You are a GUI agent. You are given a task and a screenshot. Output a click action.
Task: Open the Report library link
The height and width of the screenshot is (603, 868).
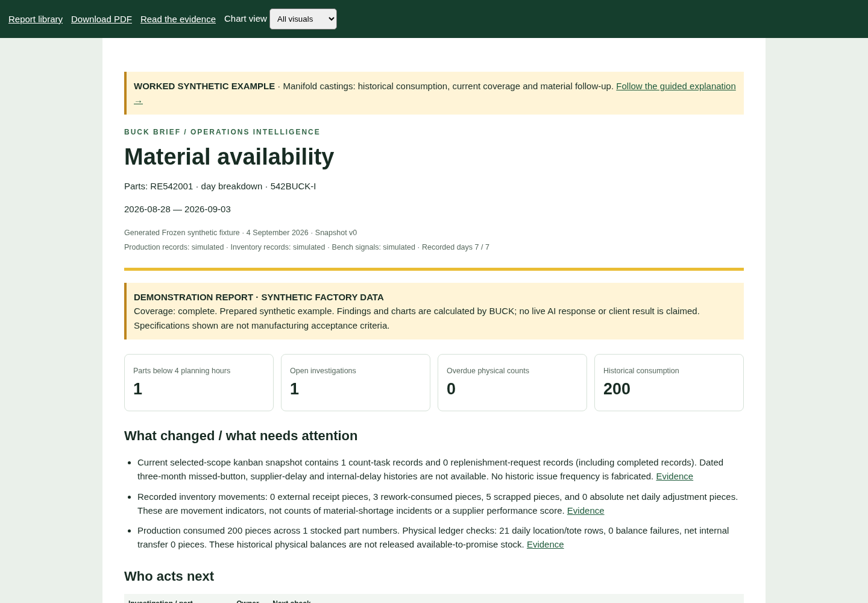point(36,19)
